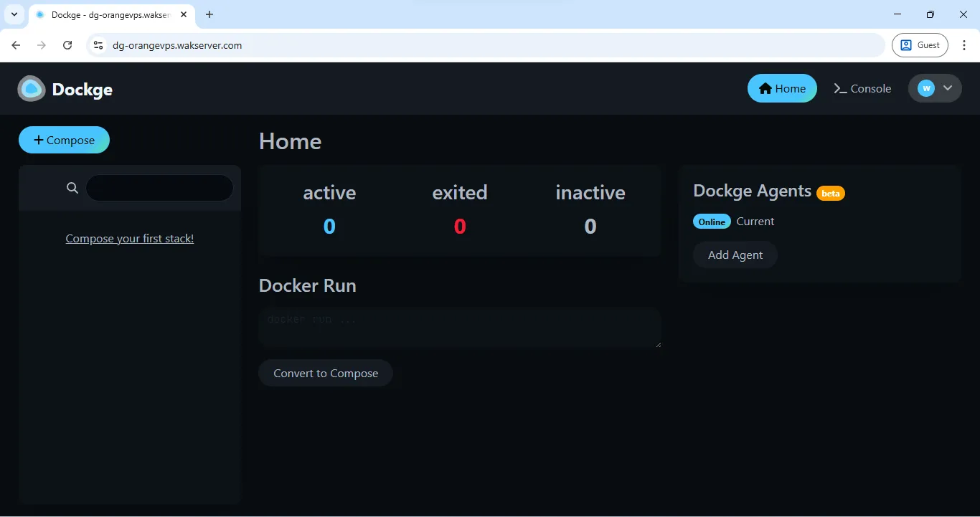Click the search magnifier icon in sidebar
980x517 pixels.
tap(72, 187)
